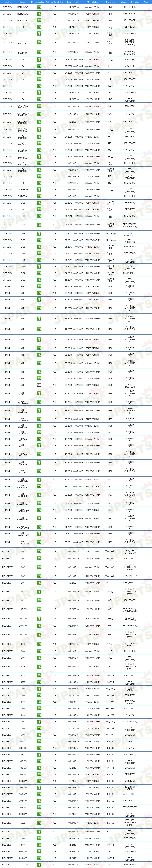The height and width of the screenshot is (868, 152).
Task: Select the 5FM (EP6DT) engine code cell
Action: (130, 273)
